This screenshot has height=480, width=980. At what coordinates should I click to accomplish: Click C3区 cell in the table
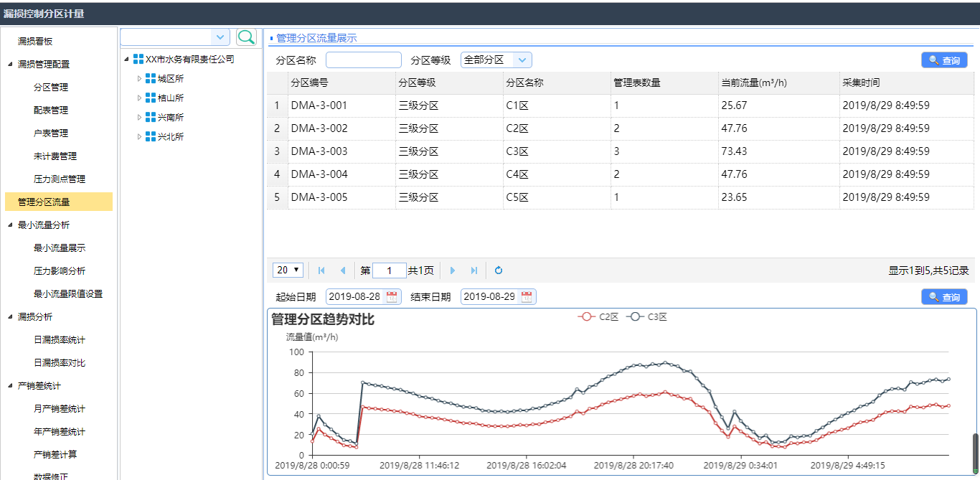tap(557, 151)
